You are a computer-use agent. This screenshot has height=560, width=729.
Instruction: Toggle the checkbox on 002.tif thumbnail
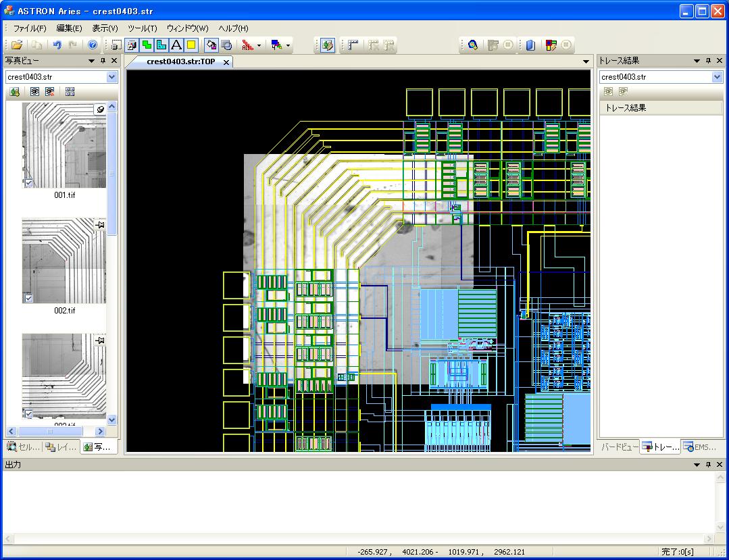(28, 298)
